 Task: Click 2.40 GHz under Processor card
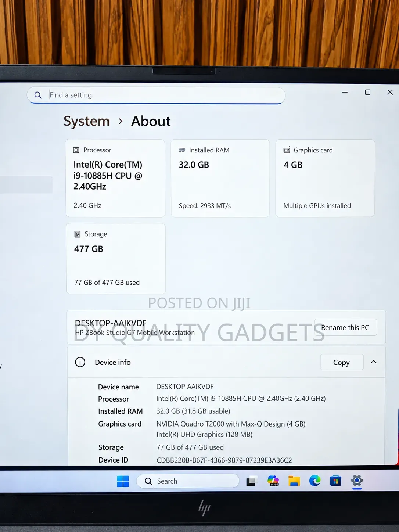pos(87,205)
